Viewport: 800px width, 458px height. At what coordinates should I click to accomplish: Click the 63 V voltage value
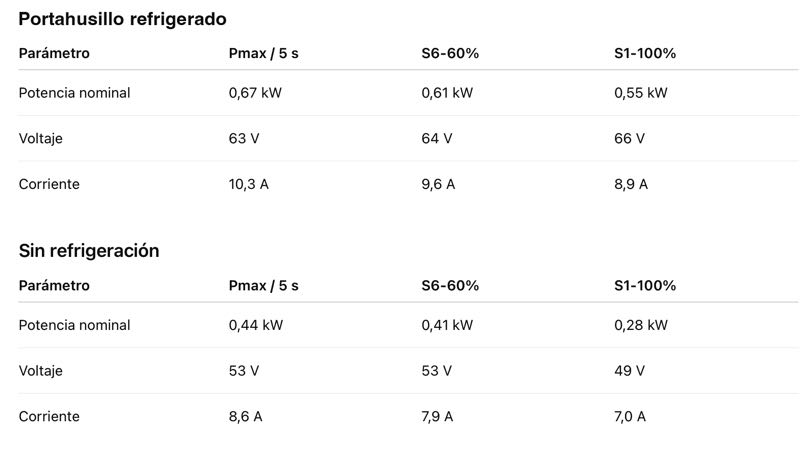click(x=244, y=138)
